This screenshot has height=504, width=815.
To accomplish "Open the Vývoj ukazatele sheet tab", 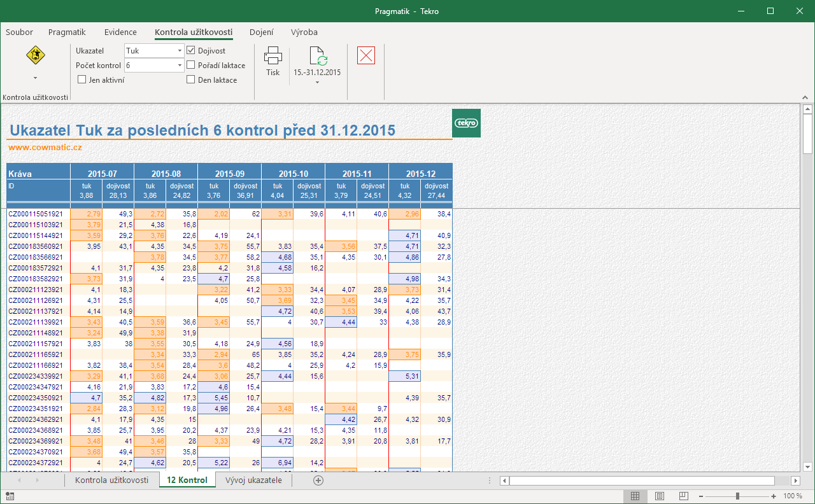I will coord(253,480).
